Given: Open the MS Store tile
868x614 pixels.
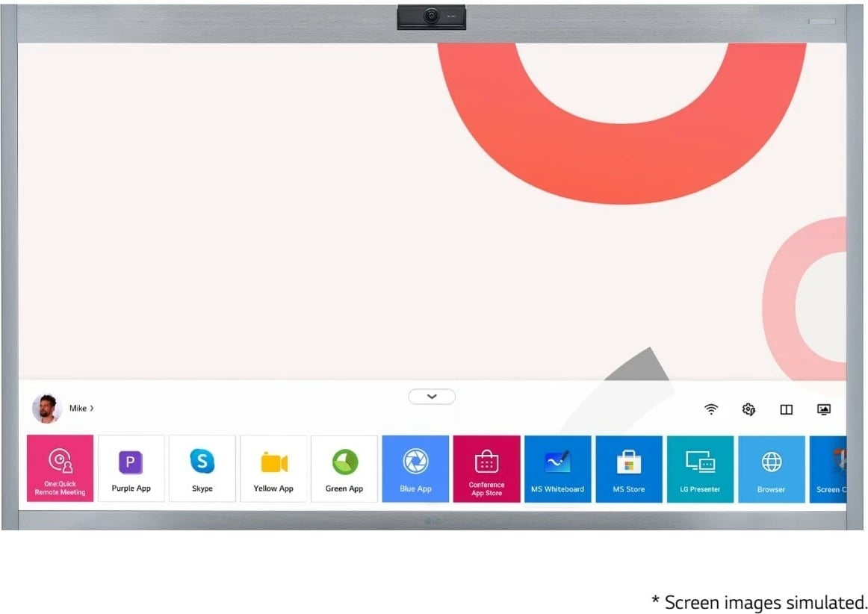Looking at the screenshot, I should click(x=628, y=468).
